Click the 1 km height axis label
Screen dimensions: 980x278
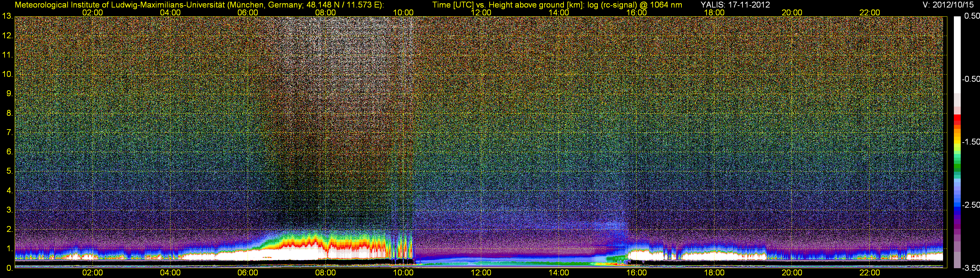click(x=9, y=249)
